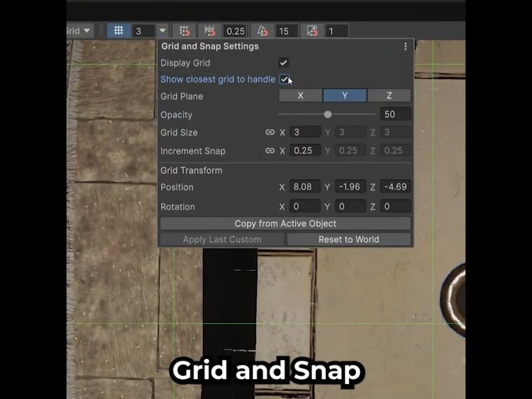532x399 pixels.
Task: Click the rotation snap angle icon
Action: [x=263, y=32]
